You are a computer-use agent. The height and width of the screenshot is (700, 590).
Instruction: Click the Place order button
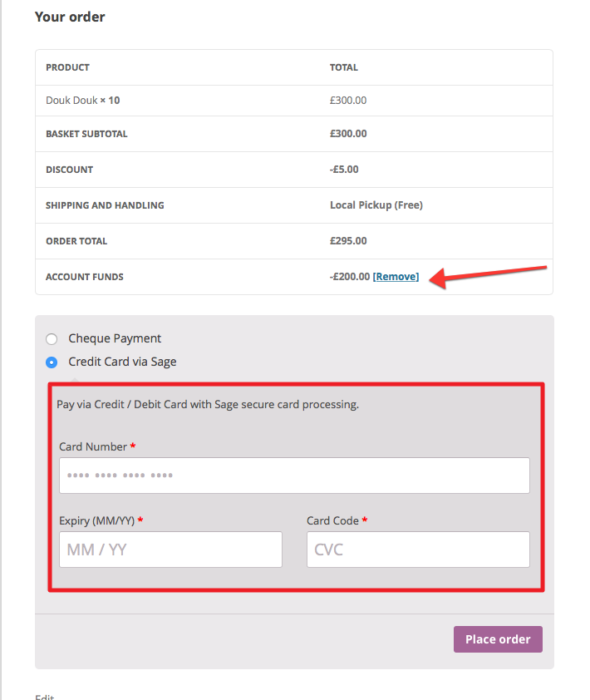click(498, 639)
